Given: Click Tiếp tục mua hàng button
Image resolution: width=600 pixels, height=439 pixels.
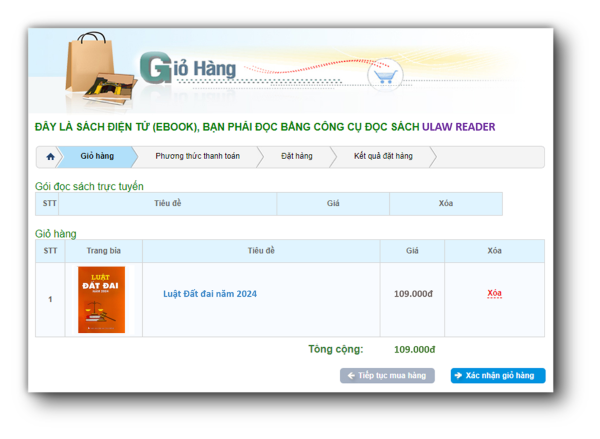Looking at the screenshot, I should point(387,375).
